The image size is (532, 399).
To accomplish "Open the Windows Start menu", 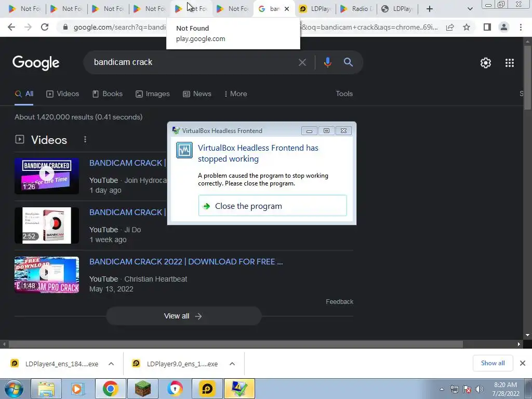I will [x=14, y=389].
